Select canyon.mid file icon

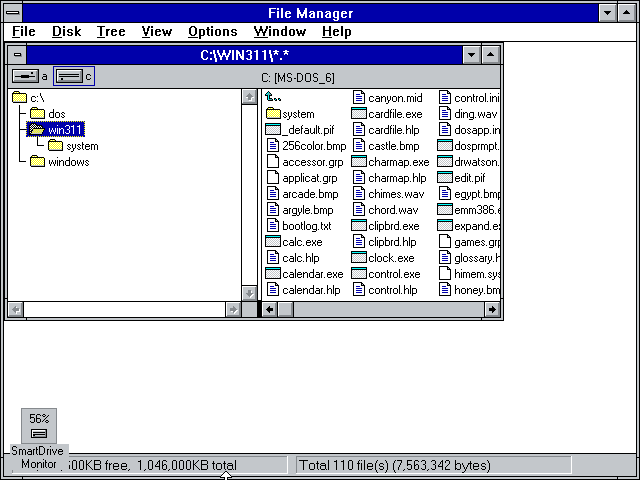pos(359,98)
